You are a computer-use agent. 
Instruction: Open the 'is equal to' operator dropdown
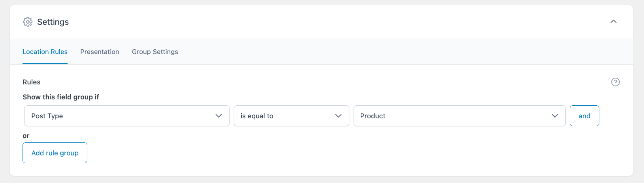(x=284, y=116)
